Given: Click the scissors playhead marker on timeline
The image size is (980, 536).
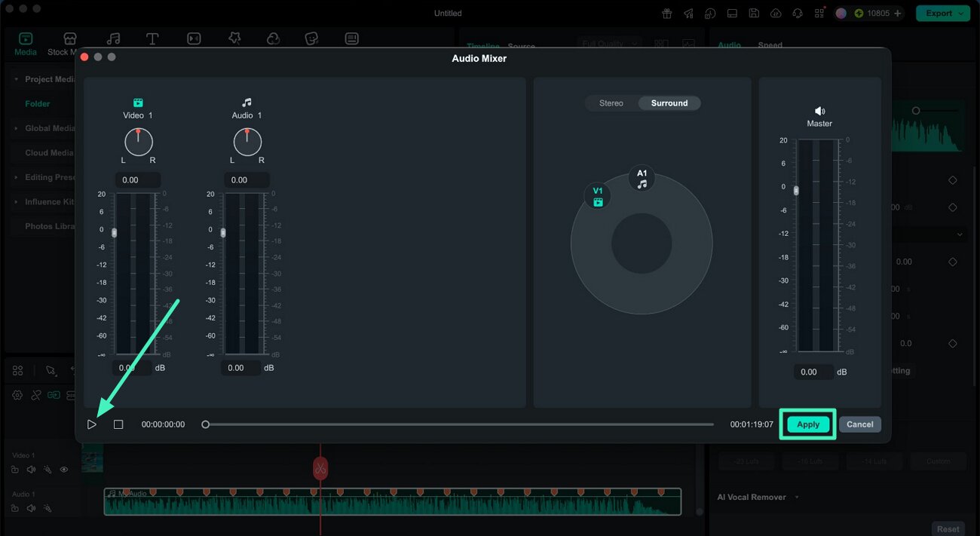Looking at the screenshot, I should [320, 468].
